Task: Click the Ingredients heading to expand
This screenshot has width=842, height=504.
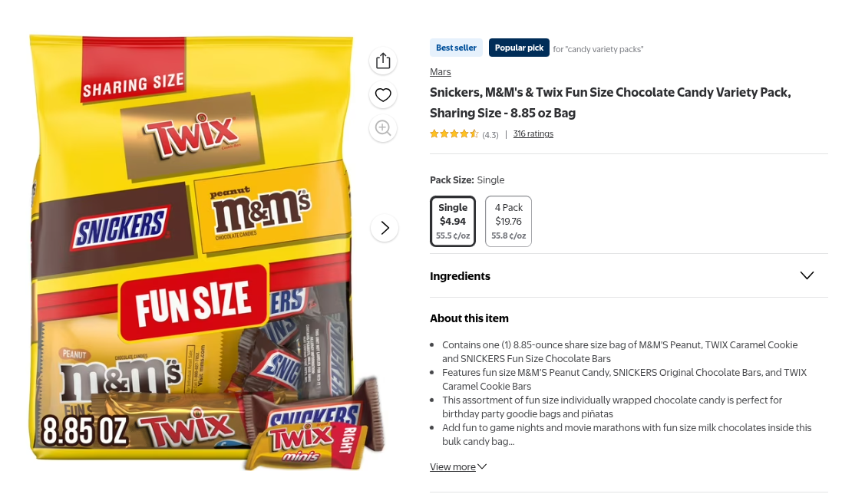Action: (x=460, y=276)
